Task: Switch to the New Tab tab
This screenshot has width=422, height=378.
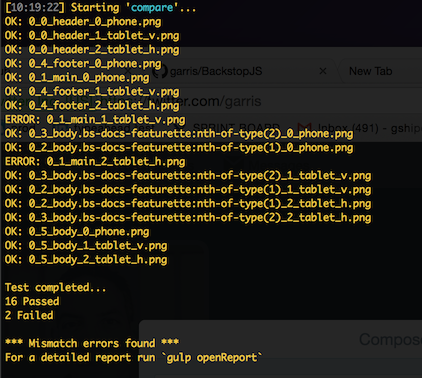Action: (x=370, y=71)
